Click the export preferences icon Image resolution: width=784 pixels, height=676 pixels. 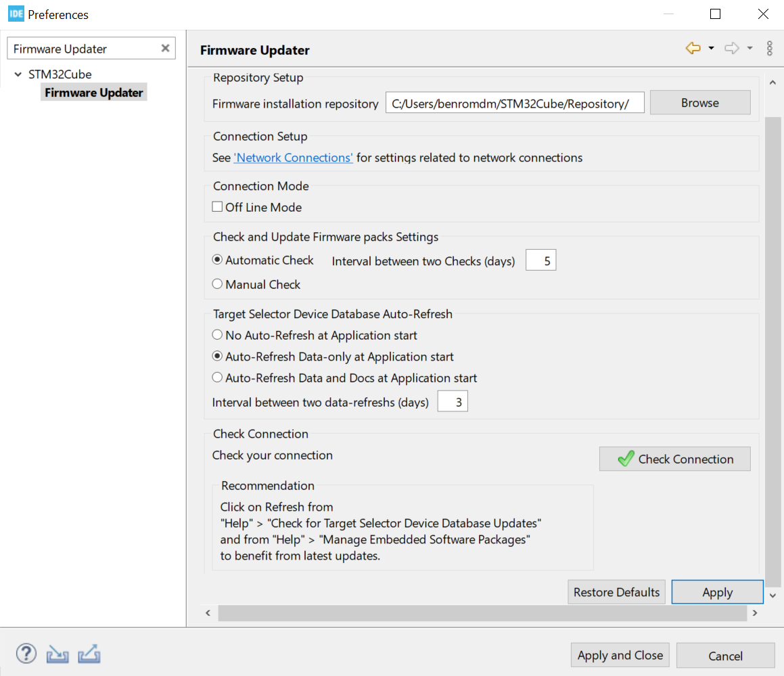point(89,654)
